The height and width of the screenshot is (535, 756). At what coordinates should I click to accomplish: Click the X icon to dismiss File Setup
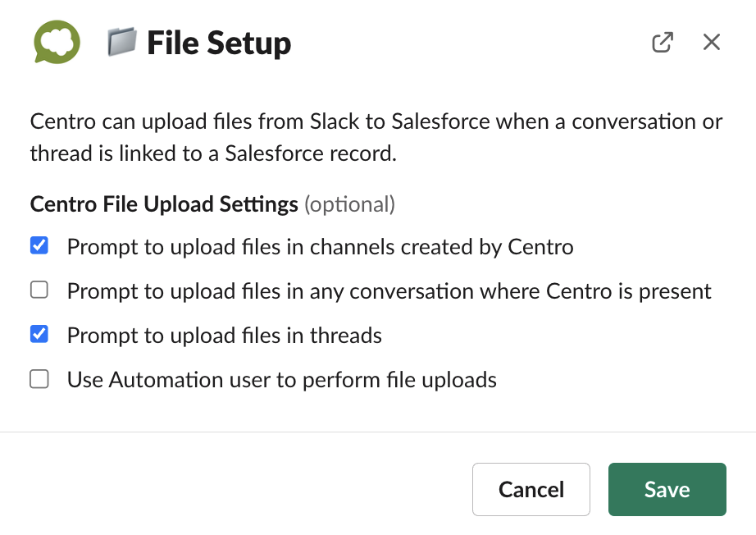point(711,42)
